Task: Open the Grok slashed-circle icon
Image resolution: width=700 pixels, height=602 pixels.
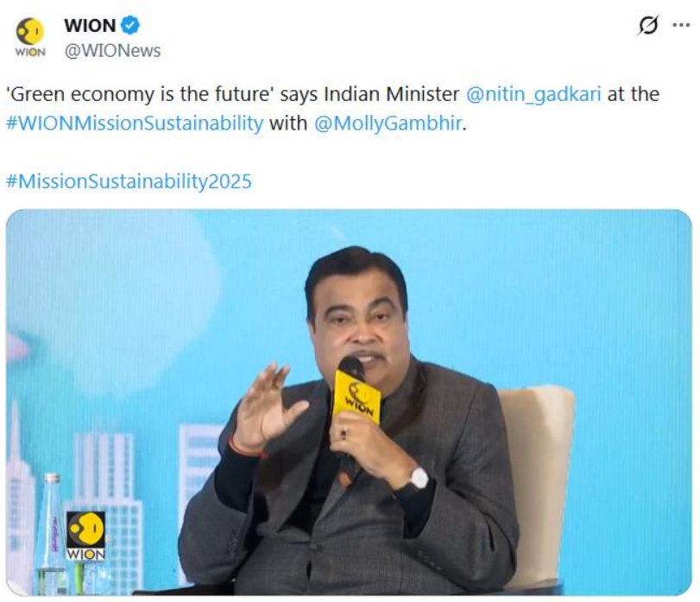Action: click(x=648, y=25)
